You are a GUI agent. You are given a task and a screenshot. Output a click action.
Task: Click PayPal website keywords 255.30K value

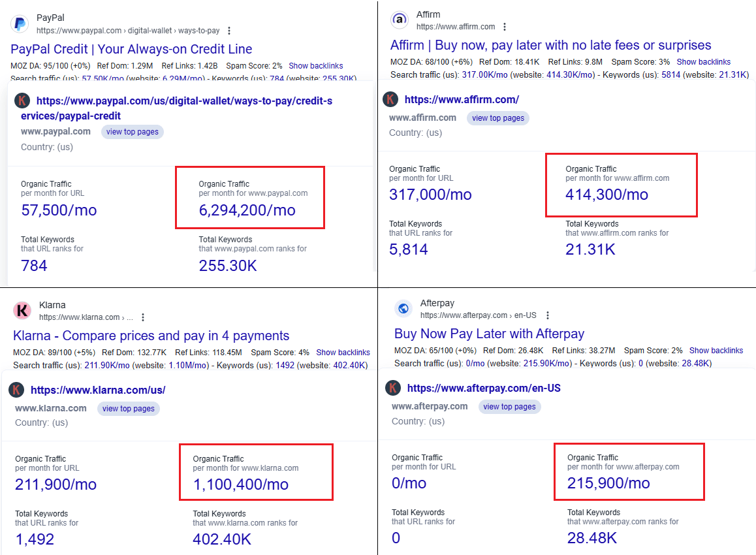228,266
